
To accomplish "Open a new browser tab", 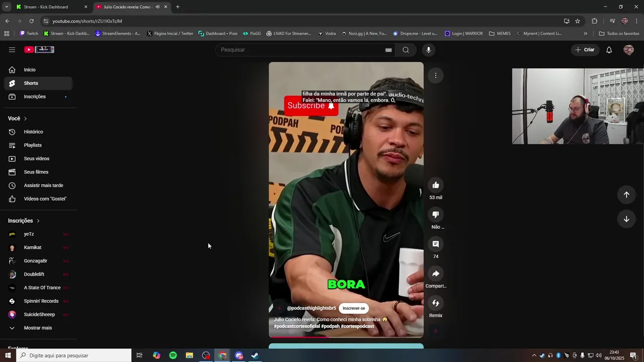I will click(178, 7).
